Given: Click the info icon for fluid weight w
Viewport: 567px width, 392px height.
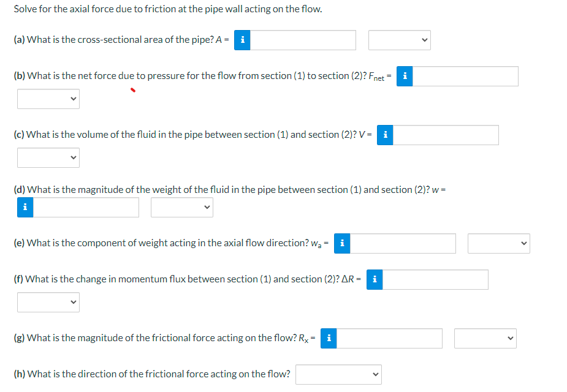Looking at the screenshot, I should 25,207.
